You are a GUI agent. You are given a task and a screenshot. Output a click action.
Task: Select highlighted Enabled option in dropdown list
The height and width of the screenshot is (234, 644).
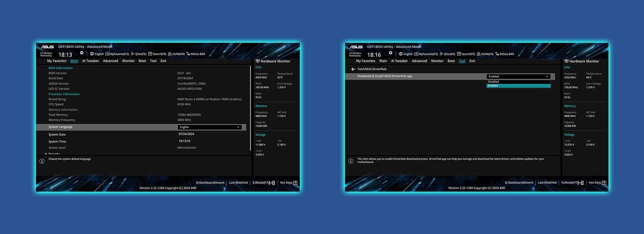pos(518,85)
